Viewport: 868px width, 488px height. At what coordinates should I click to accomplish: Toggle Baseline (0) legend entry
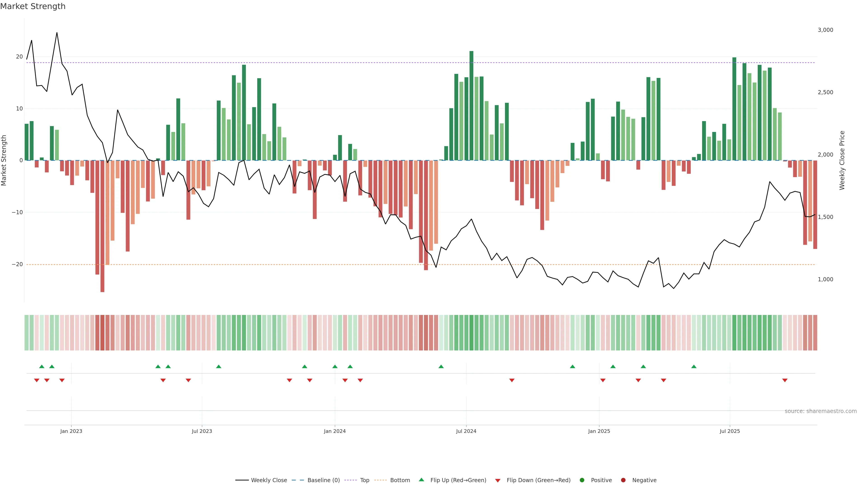(x=323, y=480)
